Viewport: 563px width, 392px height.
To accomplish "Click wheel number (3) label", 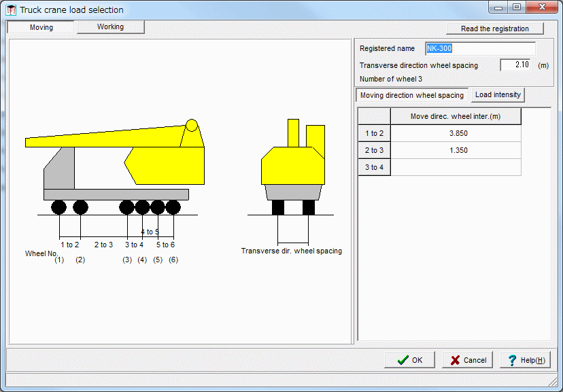I will pyautogui.click(x=127, y=260).
